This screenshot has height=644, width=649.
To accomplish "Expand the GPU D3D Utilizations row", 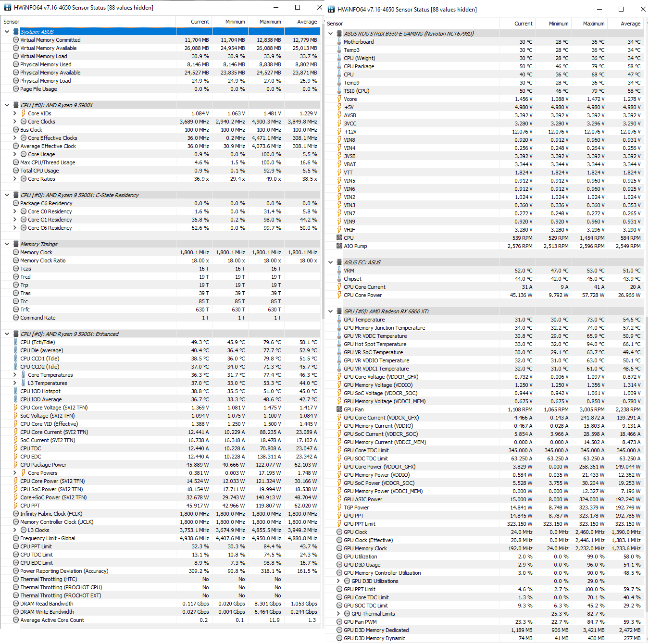I will pos(338,581).
